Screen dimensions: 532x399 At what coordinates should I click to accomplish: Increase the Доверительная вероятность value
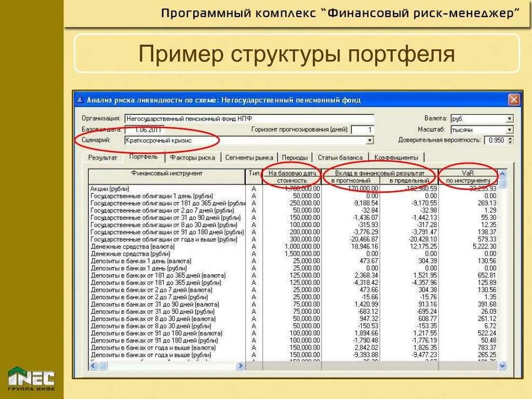[511, 138]
